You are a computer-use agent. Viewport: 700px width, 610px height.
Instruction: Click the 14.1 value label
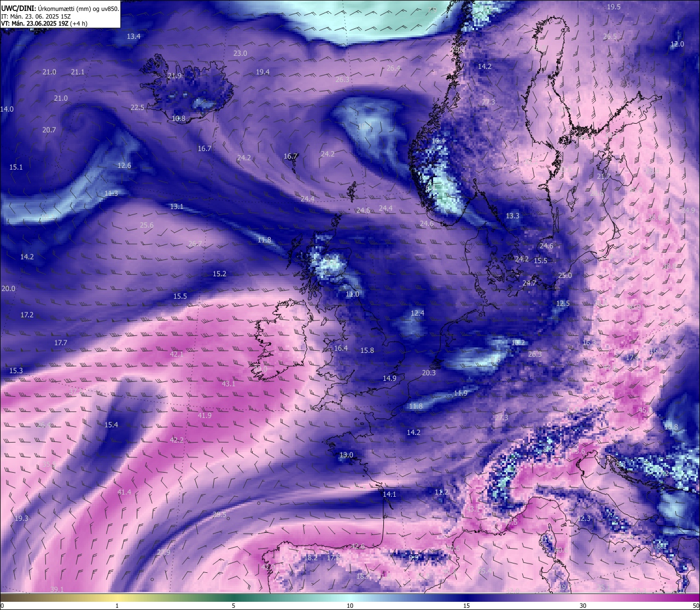[389, 493]
